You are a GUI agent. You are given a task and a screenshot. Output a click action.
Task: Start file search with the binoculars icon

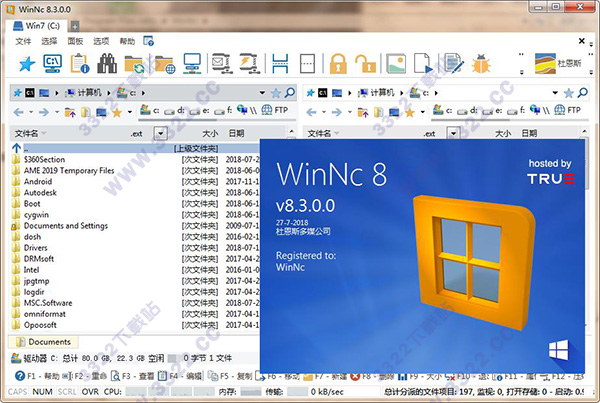coord(107,64)
